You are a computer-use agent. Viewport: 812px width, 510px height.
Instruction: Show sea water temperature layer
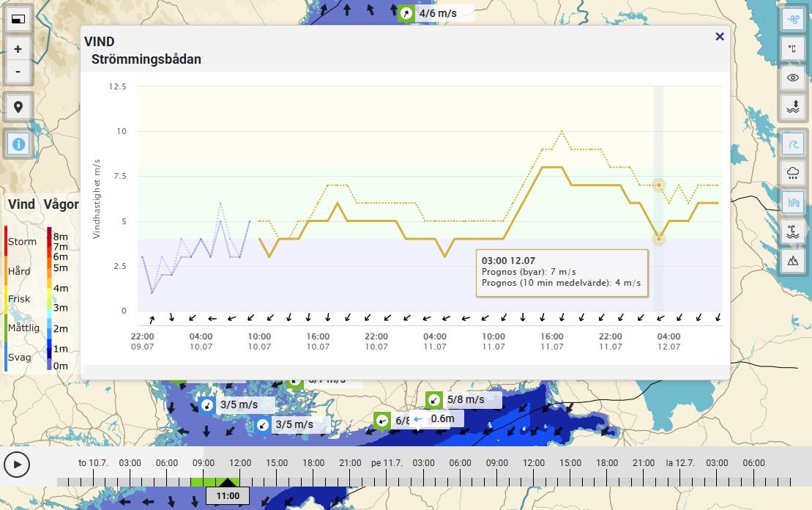(x=792, y=231)
